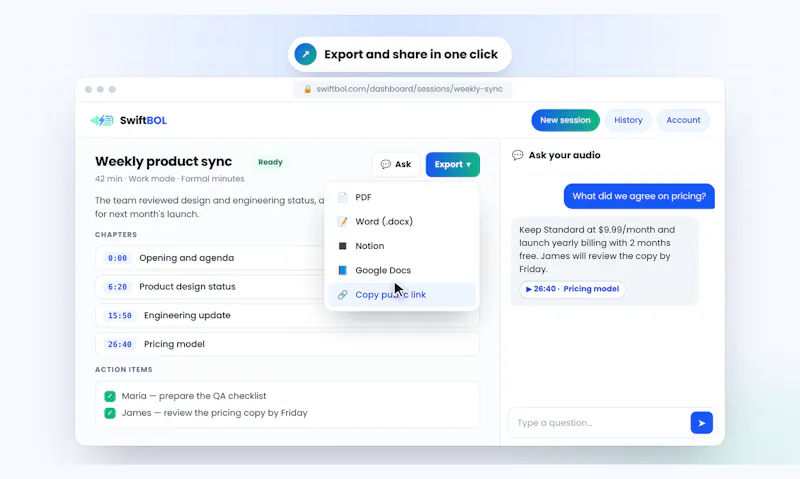Click the What did we agree on pricing? message
The width and height of the screenshot is (800, 479).
[x=639, y=196]
